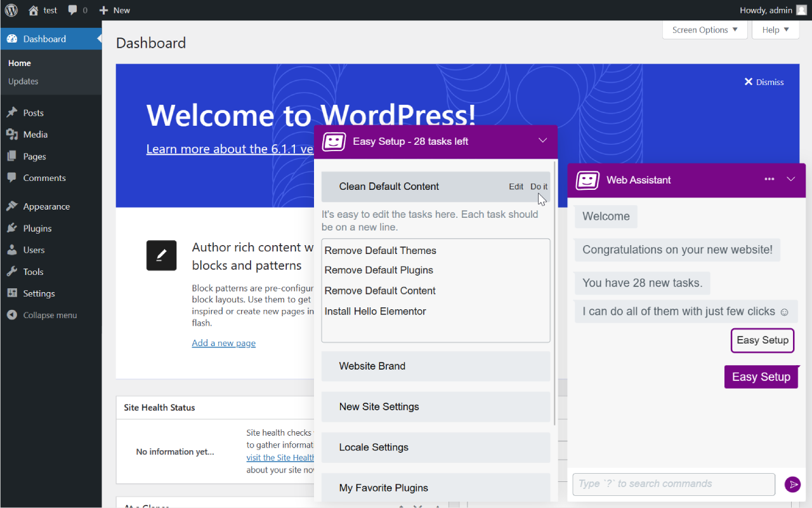The image size is (812, 508).
Task: Click the Appearance brush icon
Action: tap(12, 206)
